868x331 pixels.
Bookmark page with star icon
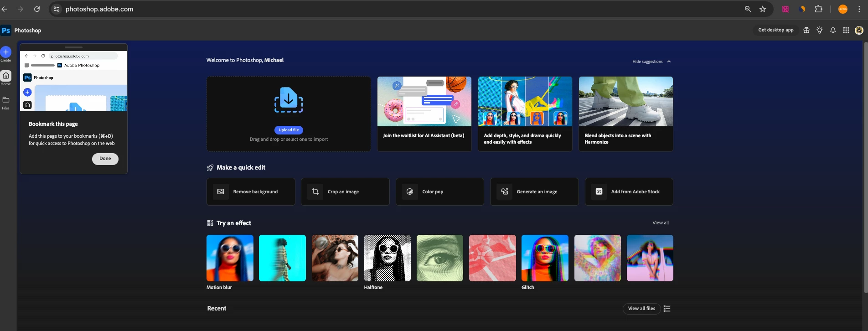763,9
